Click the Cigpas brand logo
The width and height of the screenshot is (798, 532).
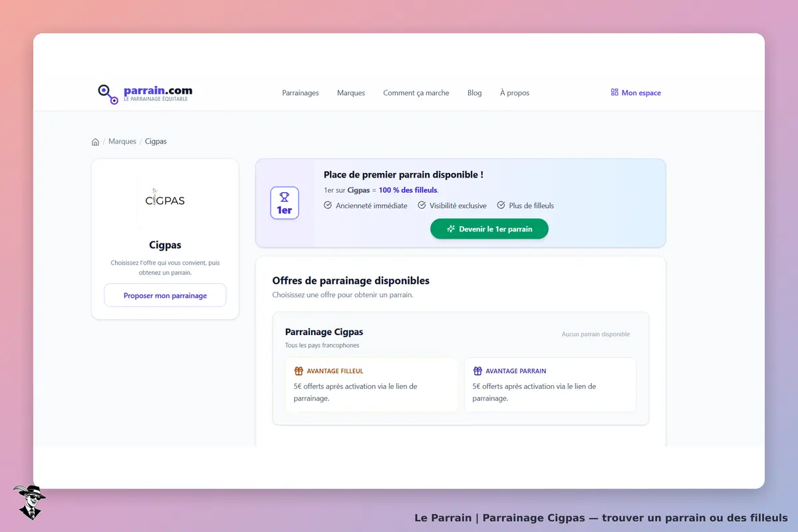pyautogui.click(x=165, y=200)
